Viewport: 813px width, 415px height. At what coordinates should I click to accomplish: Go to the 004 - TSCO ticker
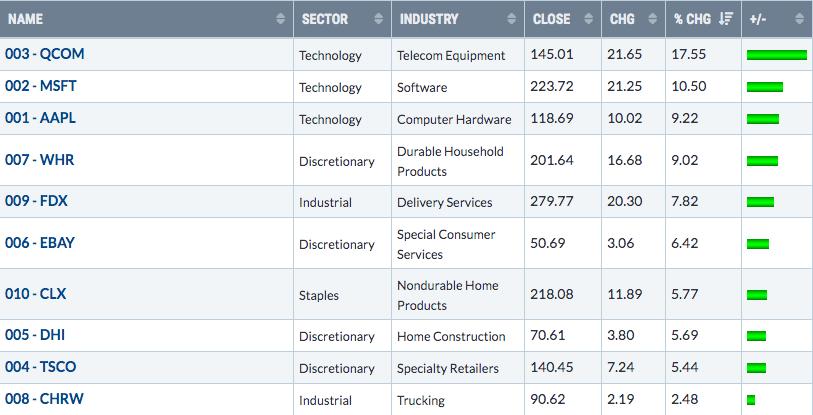pos(40,367)
